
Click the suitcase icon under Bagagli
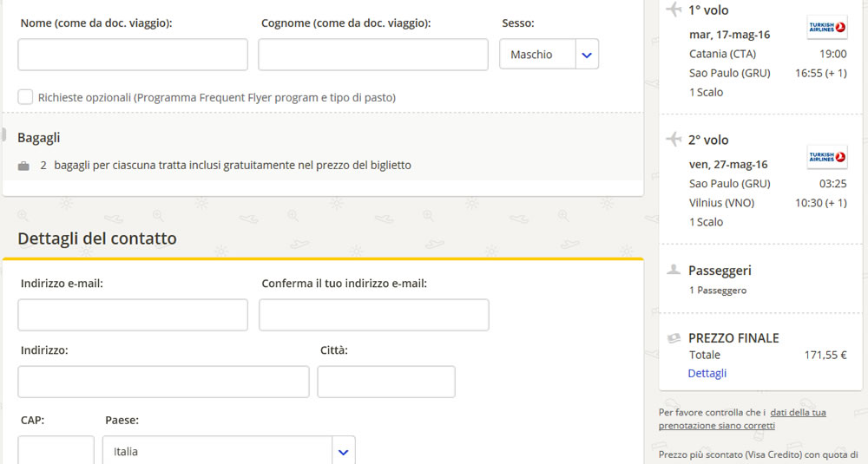click(x=23, y=166)
